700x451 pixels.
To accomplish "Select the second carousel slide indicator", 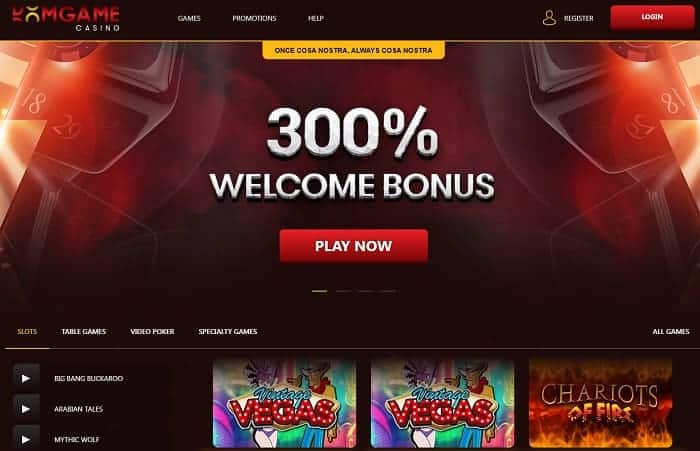I will [x=343, y=291].
